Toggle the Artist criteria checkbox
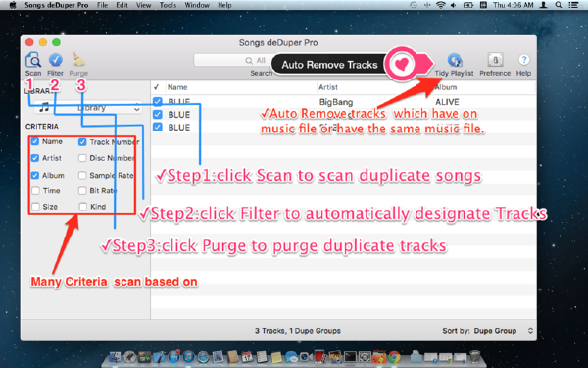This screenshot has height=368, width=588. [x=35, y=158]
